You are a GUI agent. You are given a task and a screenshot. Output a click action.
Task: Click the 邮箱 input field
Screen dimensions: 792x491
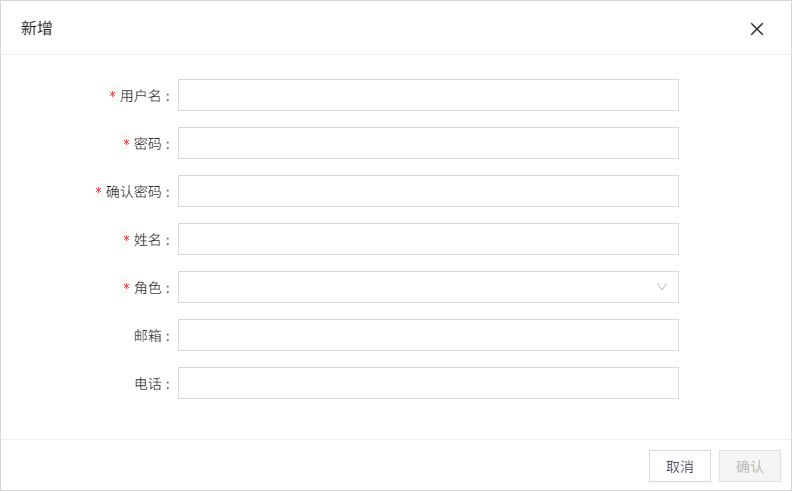coord(428,335)
